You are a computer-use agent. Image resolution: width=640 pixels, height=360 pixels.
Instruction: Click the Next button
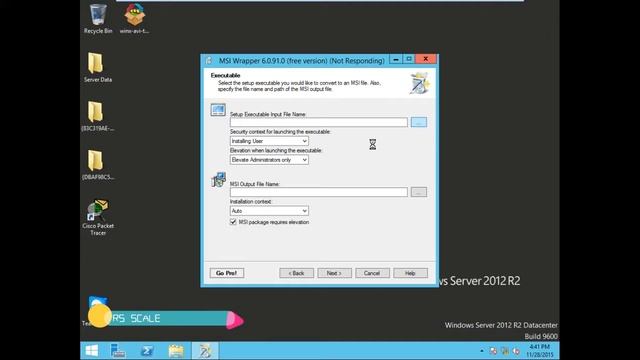pos(334,273)
